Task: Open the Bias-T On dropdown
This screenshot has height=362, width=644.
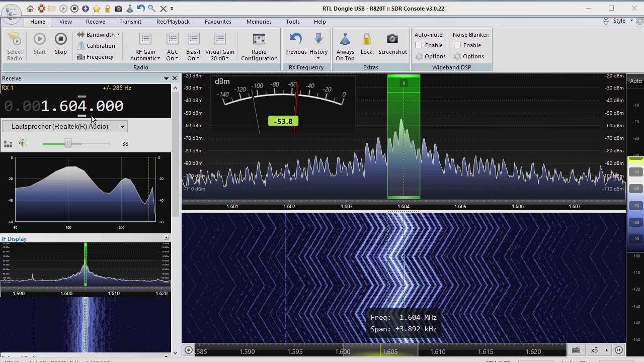Action: (x=194, y=47)
